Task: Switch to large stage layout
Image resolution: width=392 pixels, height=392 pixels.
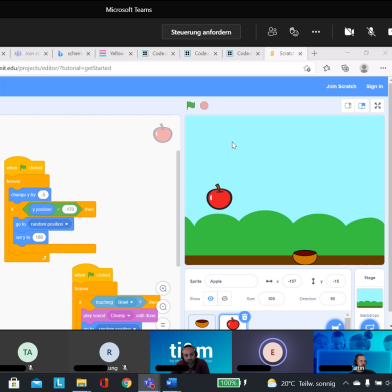Action: click(x=362, y=106)
